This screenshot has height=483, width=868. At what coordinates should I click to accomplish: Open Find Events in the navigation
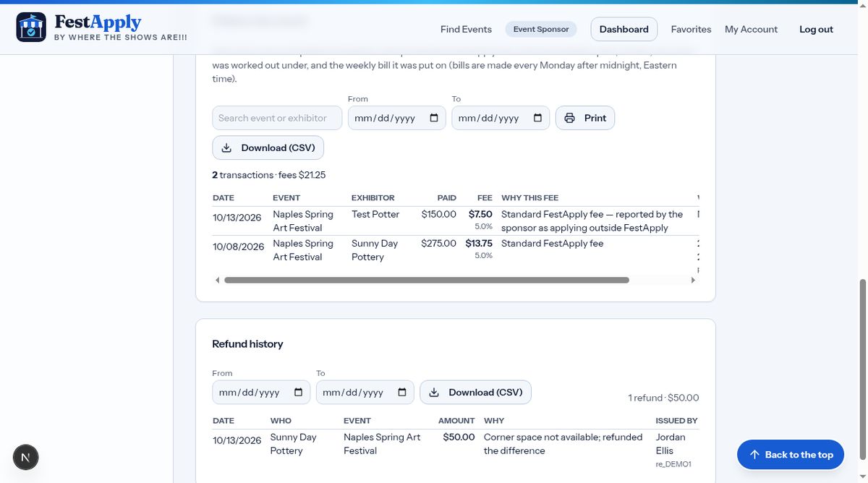[x=466, y=30]
